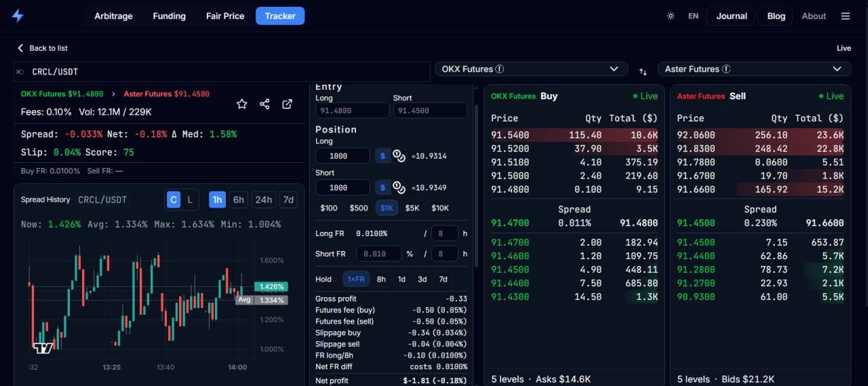Click the coins icon on Short position row
This screenshot has height=386, width=868.
399,187
